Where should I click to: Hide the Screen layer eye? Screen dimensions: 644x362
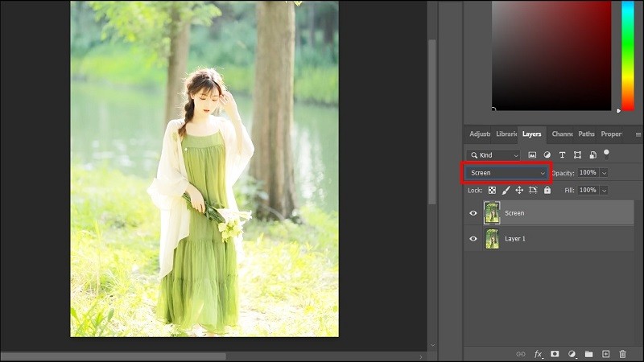click(473, 213)
